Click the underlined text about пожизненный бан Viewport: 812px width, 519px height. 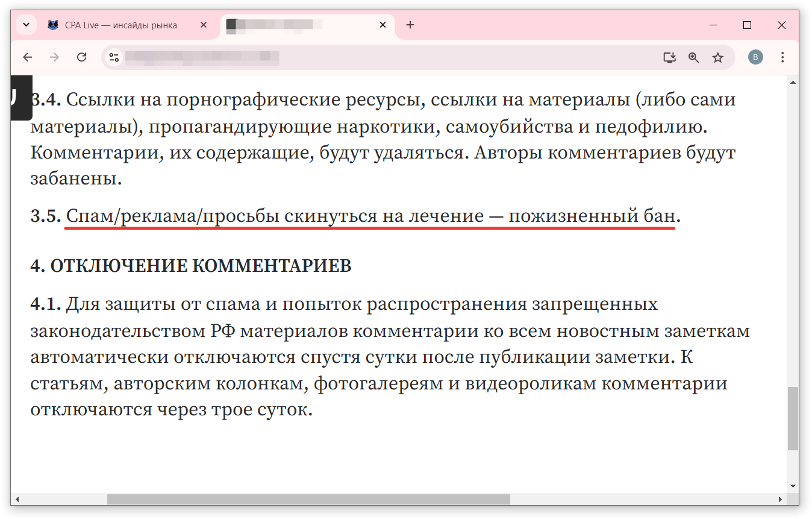[x=370, y=216]
